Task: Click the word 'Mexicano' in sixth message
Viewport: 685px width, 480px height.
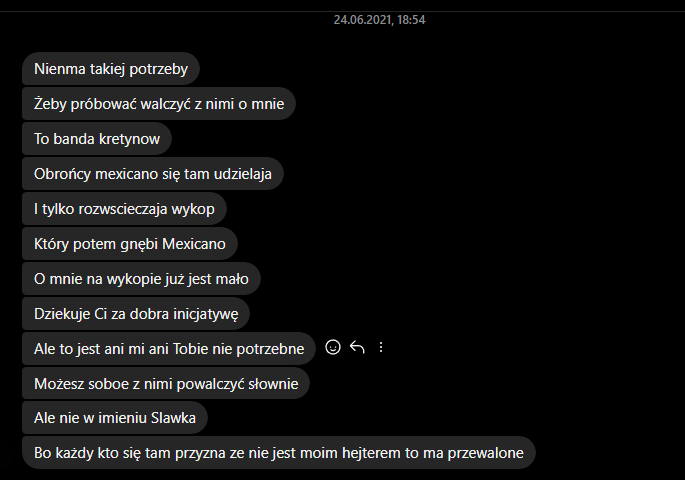Action: [x=194, y=244]
